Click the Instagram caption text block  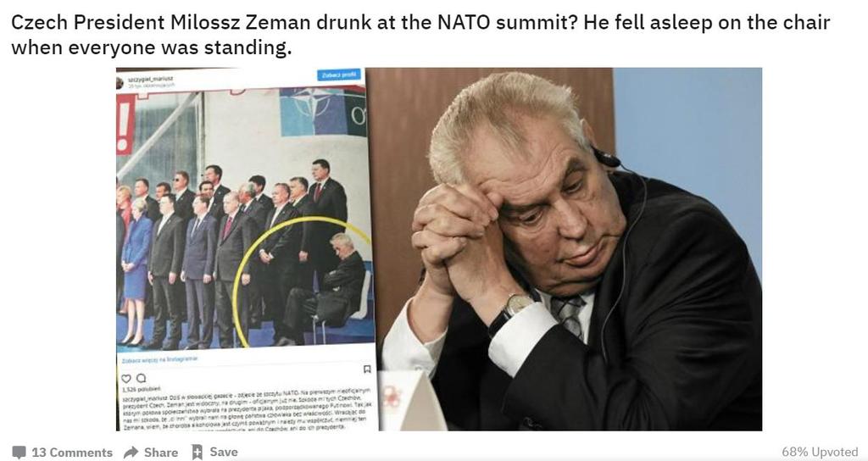247,409
